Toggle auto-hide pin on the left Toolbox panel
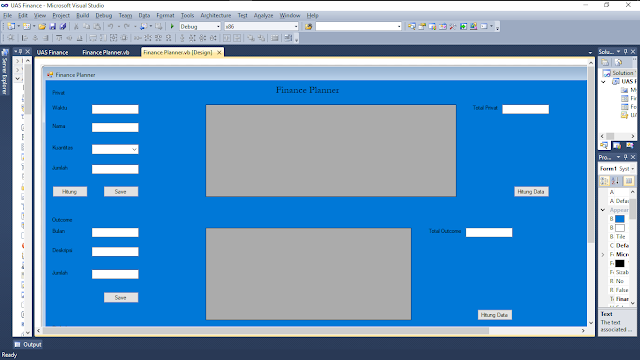The height and width of the screenshot is (360, 640). [20, 51]
